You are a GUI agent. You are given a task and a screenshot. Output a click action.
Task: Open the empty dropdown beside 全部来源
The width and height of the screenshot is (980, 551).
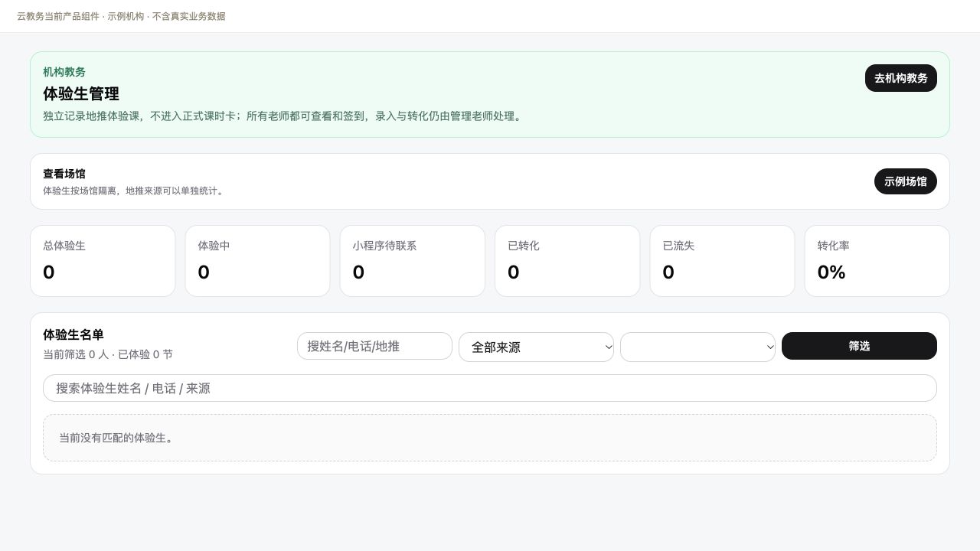point(697,347)
